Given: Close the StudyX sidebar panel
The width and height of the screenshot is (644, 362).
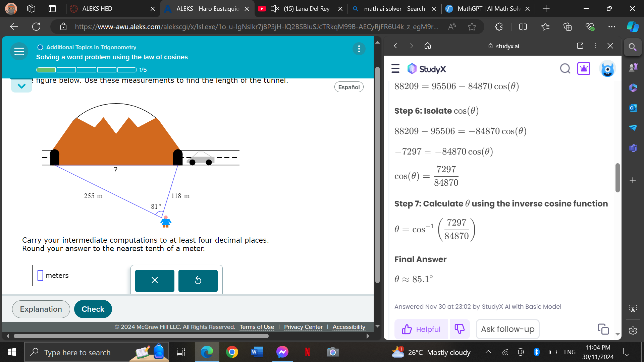Looking at the screenshot, I should click(x=610, y=46).
